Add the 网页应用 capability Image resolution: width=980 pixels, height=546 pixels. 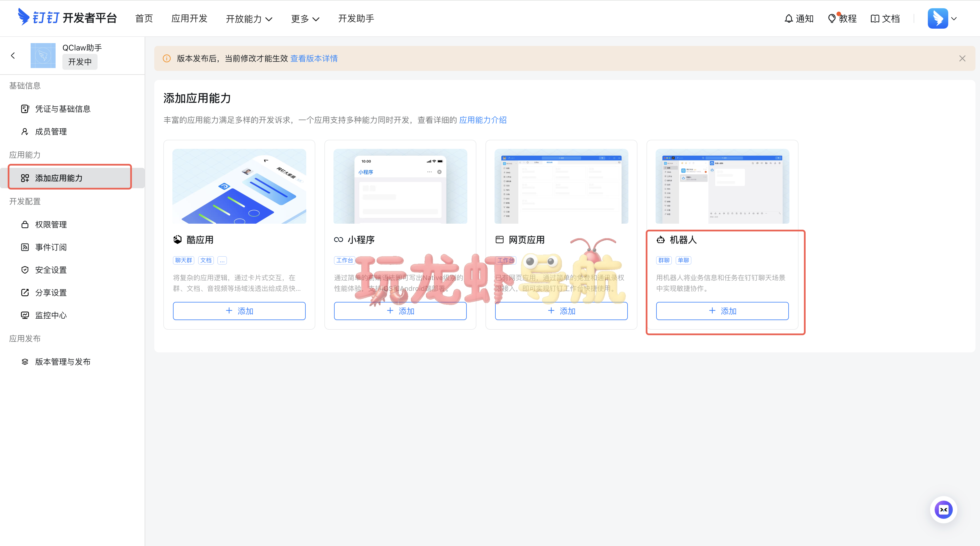click(561, 311)
